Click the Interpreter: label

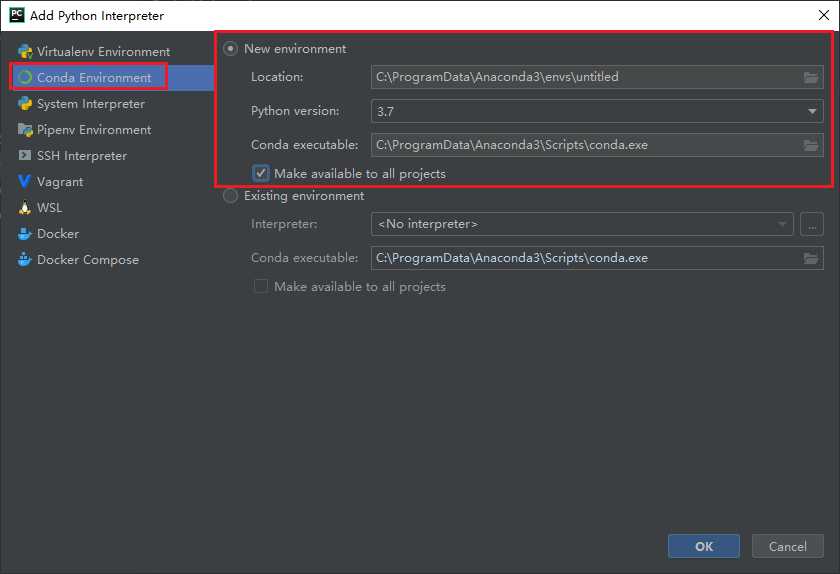284,224
